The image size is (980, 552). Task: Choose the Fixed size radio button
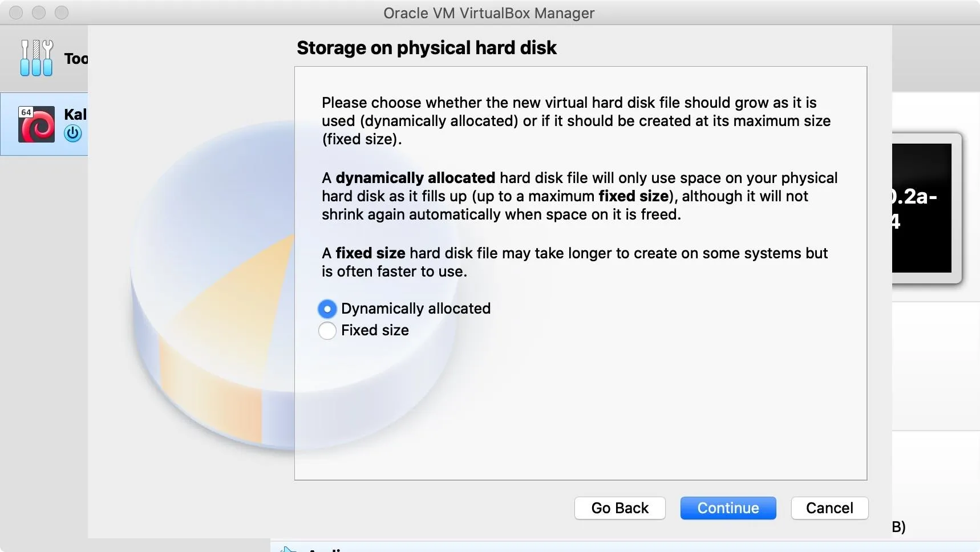coord(327,331)
